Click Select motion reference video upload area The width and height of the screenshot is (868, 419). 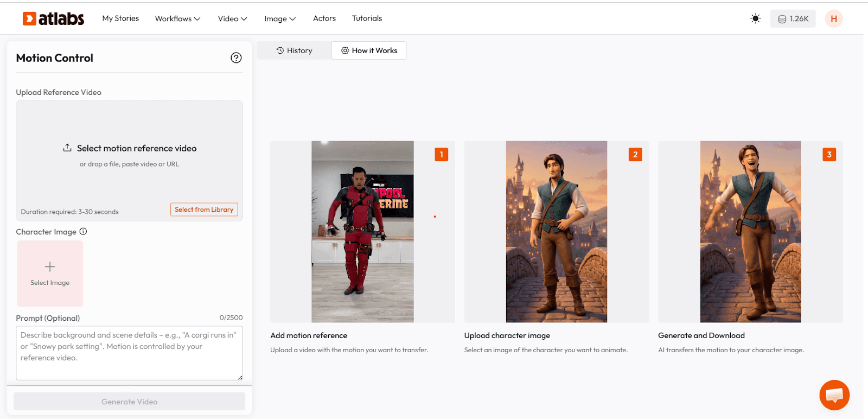click(x=129, y=161)
